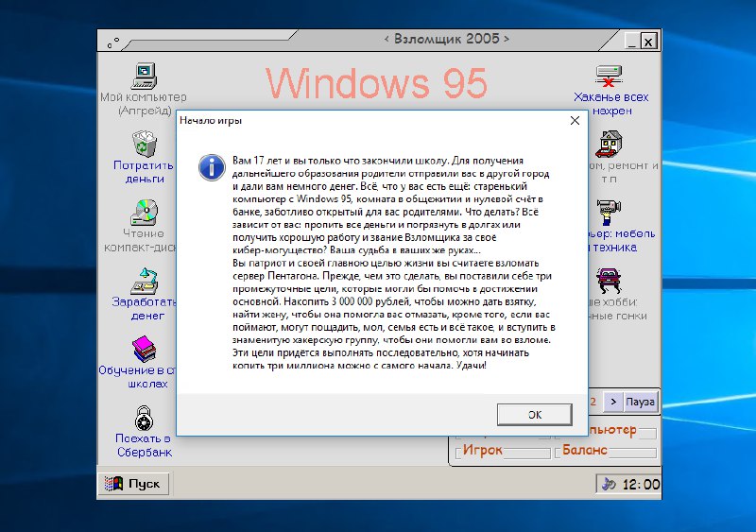This screenshot has width=756, height=532.
Task: Select the Поехать в Сбербанк lock icon
Action: pos(144,418)
